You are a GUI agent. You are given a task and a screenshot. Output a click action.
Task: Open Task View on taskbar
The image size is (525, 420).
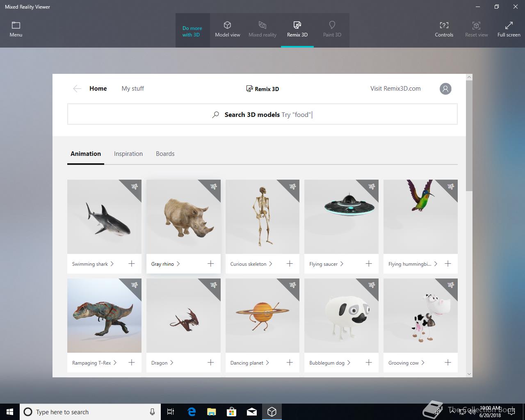171,412
